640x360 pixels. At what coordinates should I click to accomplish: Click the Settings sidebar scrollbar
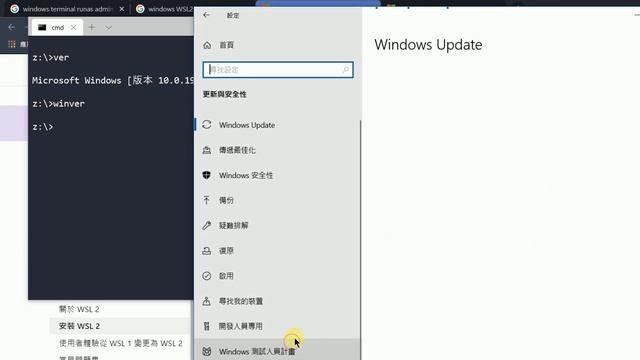coord(360,240)
